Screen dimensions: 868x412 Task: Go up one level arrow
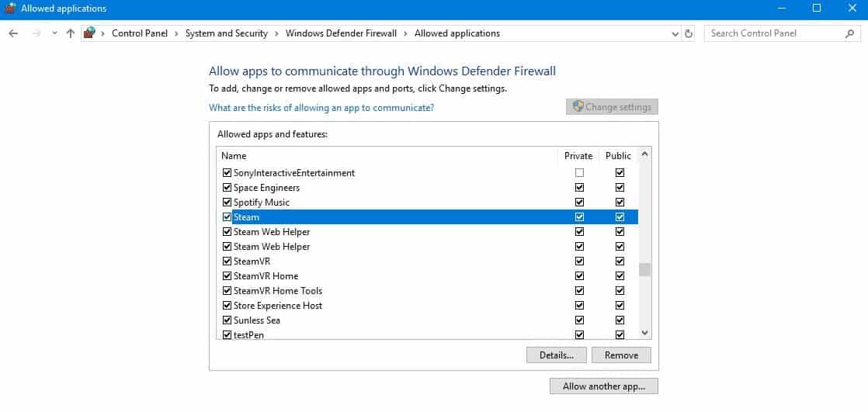pyautogui.click(x=71, y=33)
